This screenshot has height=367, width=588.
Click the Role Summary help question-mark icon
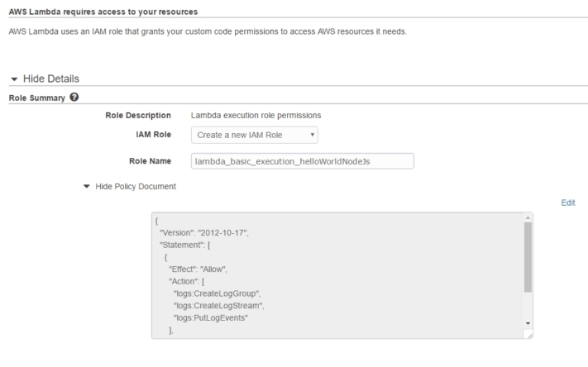(x=74, y=97)
